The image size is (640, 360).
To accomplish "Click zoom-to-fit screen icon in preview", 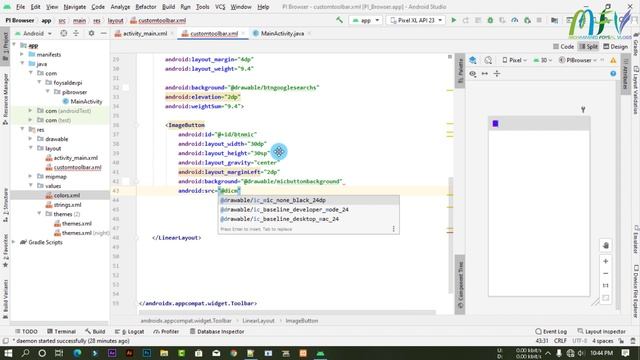I will click(606, 298).
